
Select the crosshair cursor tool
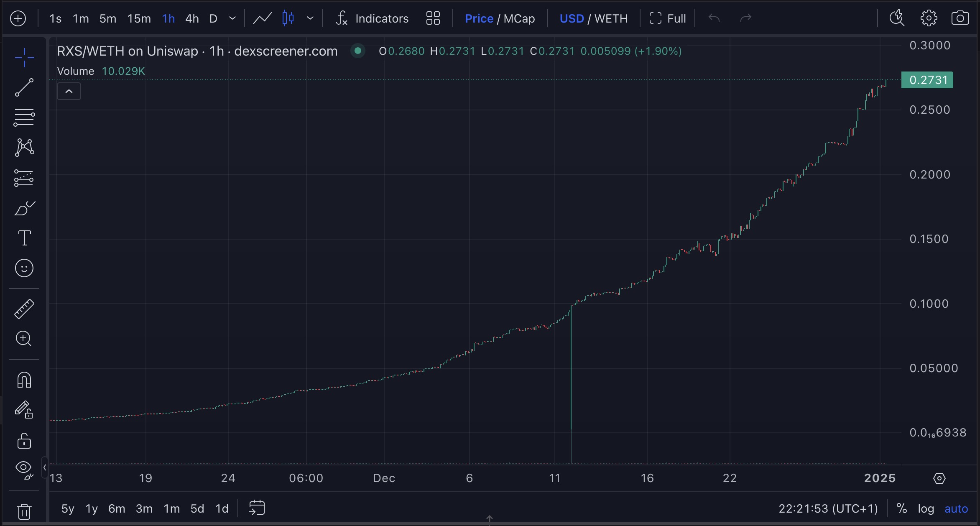(24, 57)
